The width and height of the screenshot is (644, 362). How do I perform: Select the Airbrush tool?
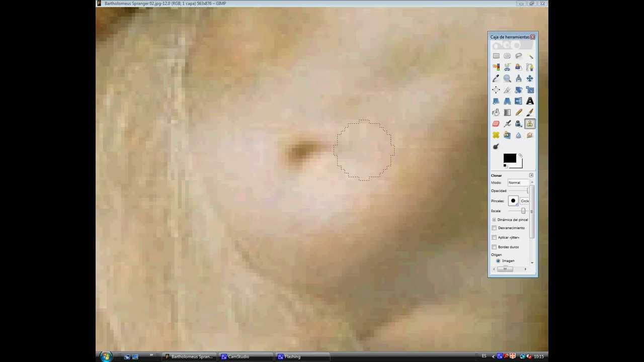coord(507,124)
